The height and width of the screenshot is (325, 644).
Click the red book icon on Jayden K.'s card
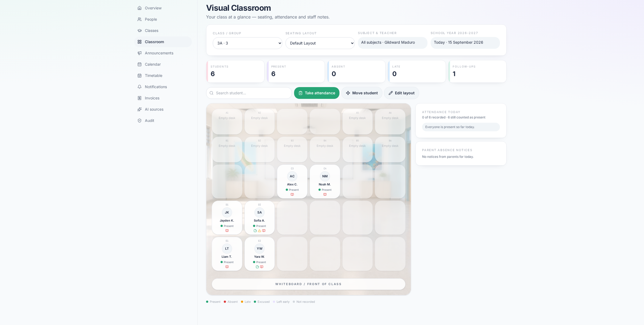pos(227,231)
